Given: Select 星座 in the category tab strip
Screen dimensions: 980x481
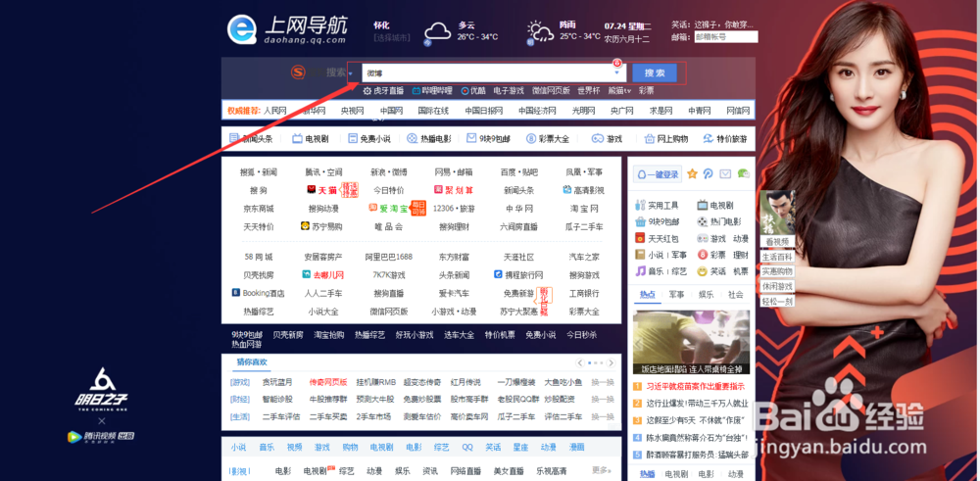Looking at the screenshot, I should tap(520, 448).
